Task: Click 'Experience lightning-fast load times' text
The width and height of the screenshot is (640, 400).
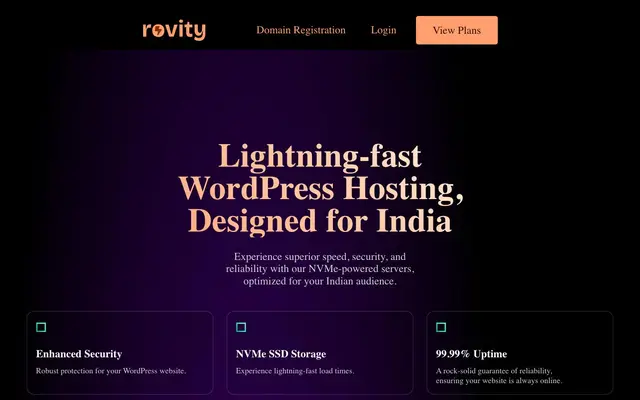Action: 295,371
